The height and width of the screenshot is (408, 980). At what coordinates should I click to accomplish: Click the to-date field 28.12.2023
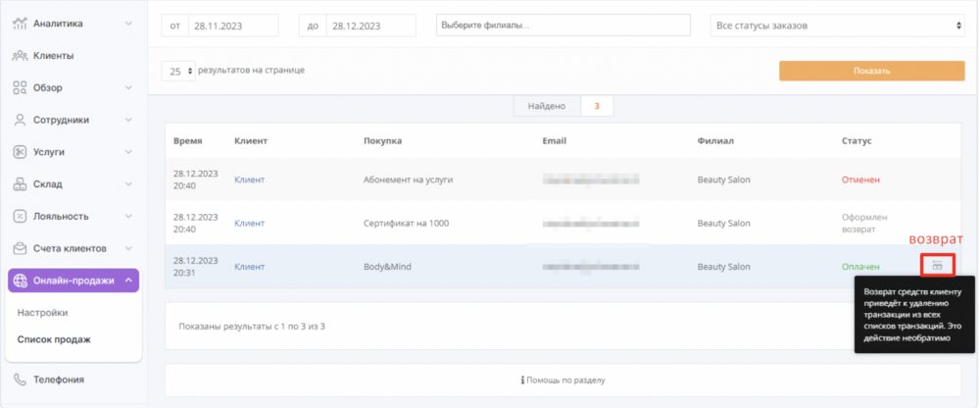[x=371, y=26]
